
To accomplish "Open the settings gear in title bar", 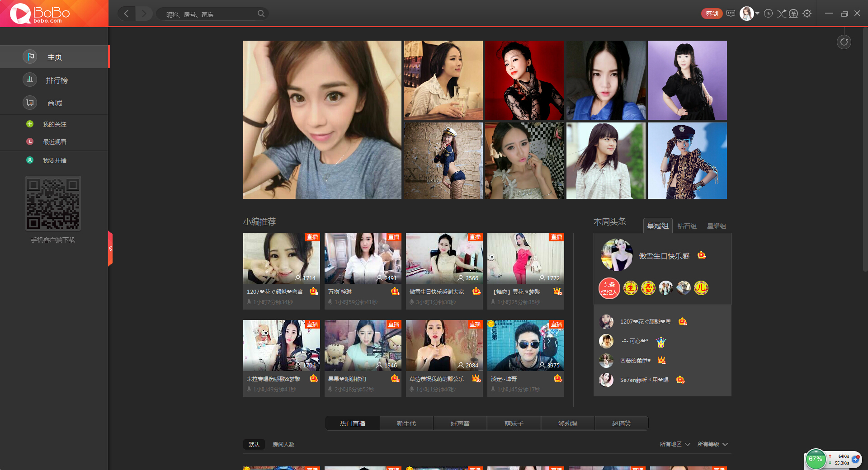I will click(807, 14).
